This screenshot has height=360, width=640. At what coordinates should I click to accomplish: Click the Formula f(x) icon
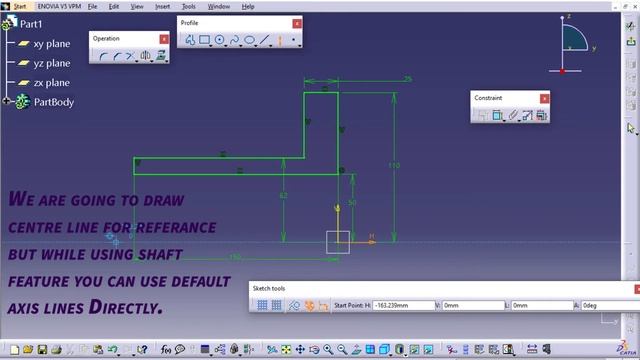tap(165, 349)
